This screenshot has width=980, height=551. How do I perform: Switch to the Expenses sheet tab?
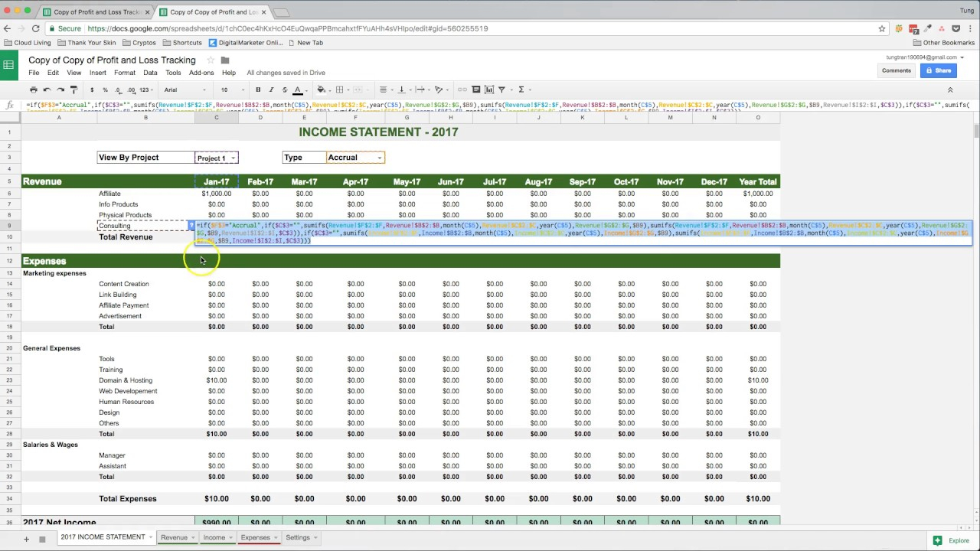[255, 537]
